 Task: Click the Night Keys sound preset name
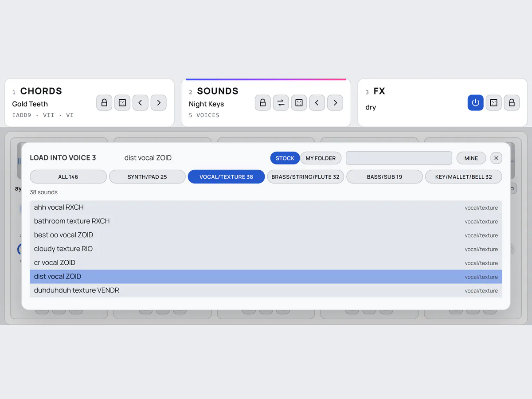tap(207, 104)
